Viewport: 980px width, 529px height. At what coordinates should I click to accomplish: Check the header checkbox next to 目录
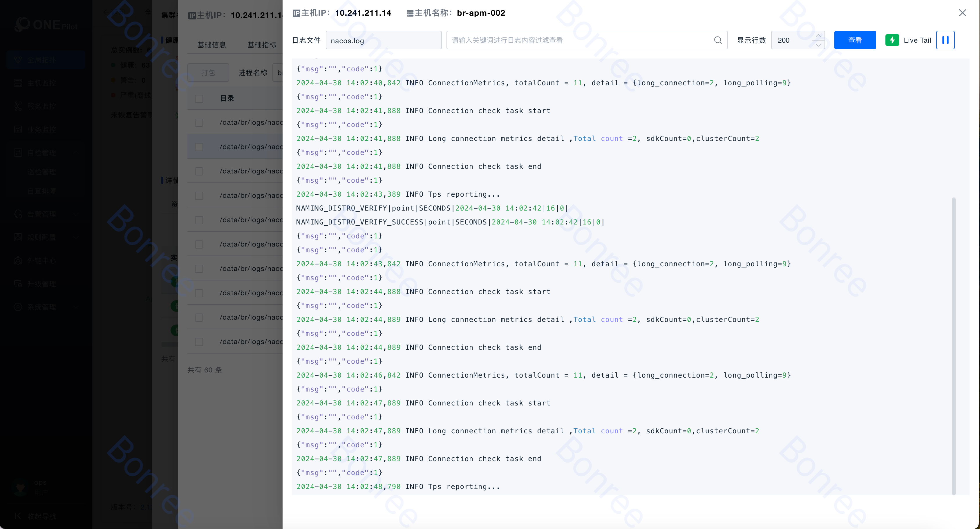pyautogui.click(x=199, y=99)
